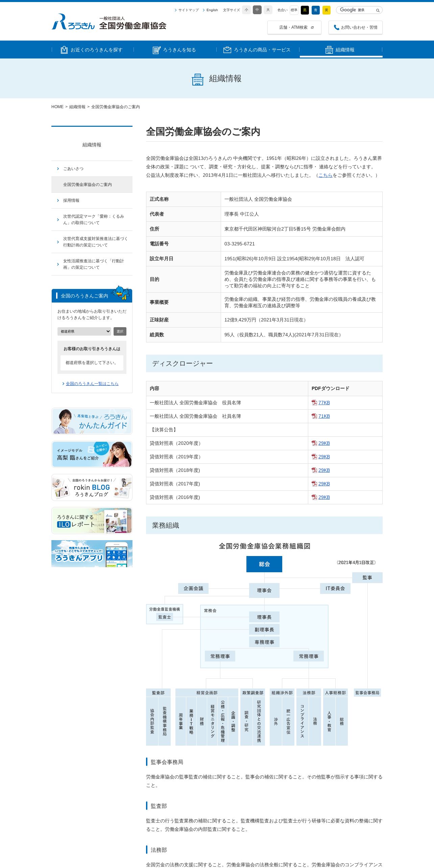The width and height of the screenshot is (434, 868).
Task: Select the yellow (黄) color scheme
Action: 327,10
